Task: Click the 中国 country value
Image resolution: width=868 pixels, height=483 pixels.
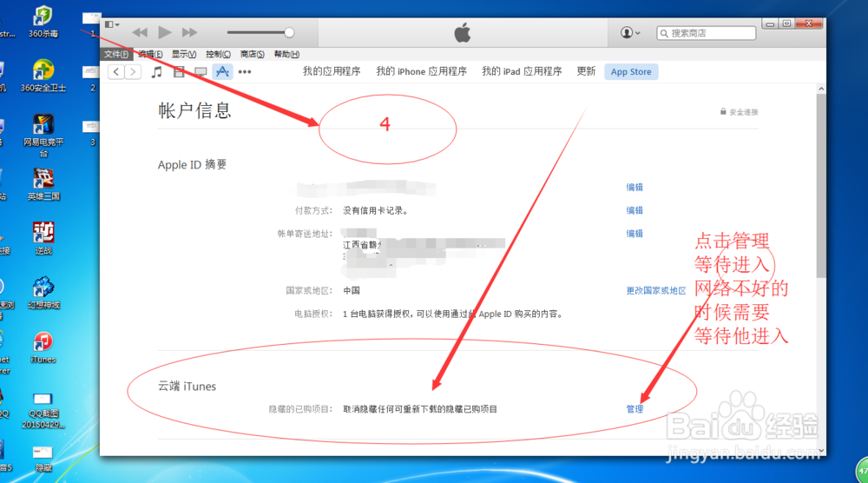Action: click(351, 291)
